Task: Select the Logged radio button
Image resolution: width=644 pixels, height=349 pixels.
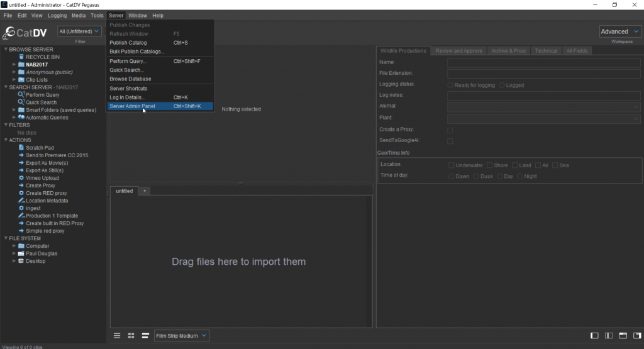Action: click(501, 86)
